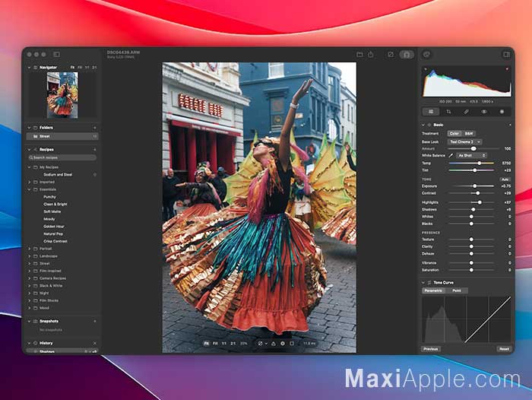Viewport: 532px width, 400px height.
Task: Click the Previous button
Action: pos(431,349)
